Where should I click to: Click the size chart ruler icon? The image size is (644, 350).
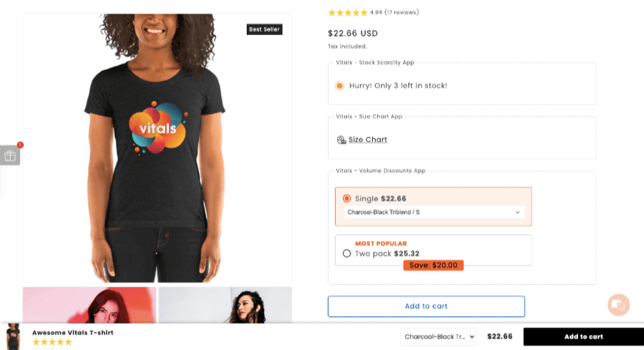click(341, 140)
